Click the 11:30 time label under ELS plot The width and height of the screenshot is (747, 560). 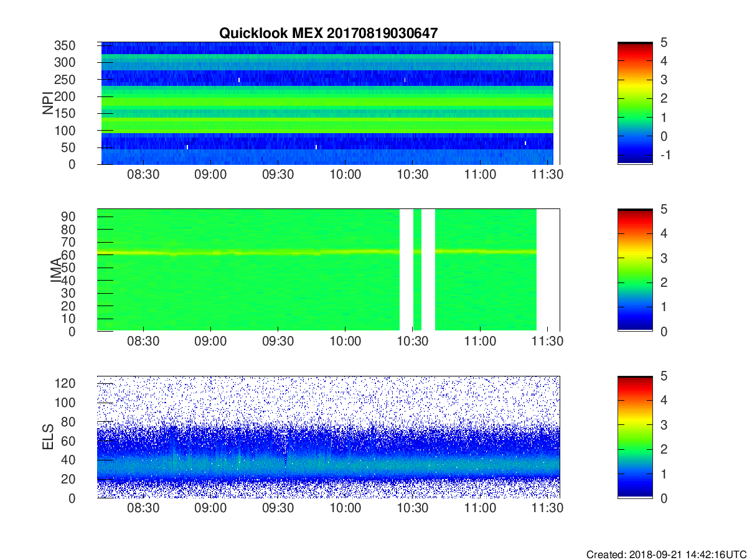[548, 509]
